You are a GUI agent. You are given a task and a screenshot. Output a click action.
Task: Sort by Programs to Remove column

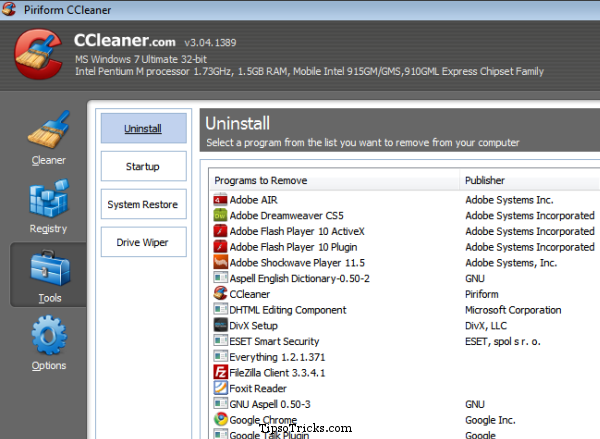pos(334,180)
